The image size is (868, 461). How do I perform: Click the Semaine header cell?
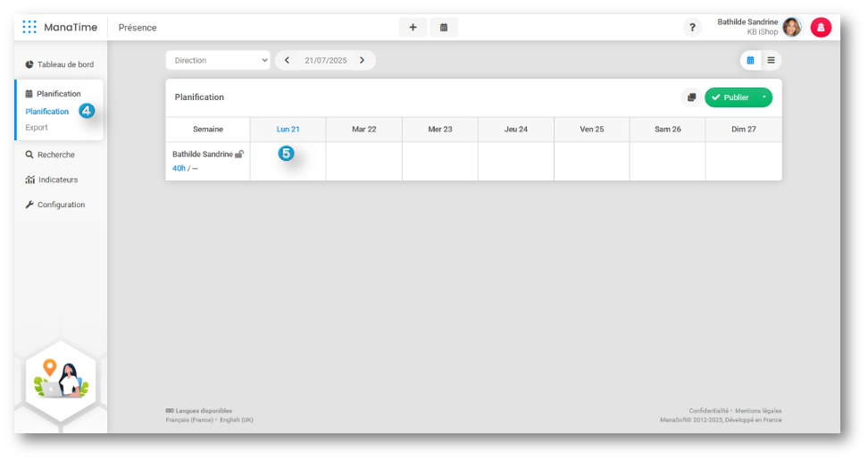(x=208, y=130)
